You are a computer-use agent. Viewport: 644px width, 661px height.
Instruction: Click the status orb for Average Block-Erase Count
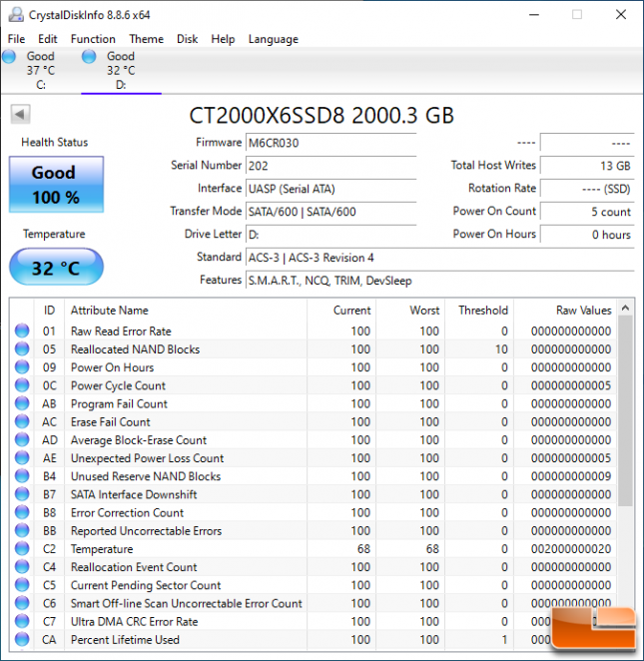coord(22,439)
